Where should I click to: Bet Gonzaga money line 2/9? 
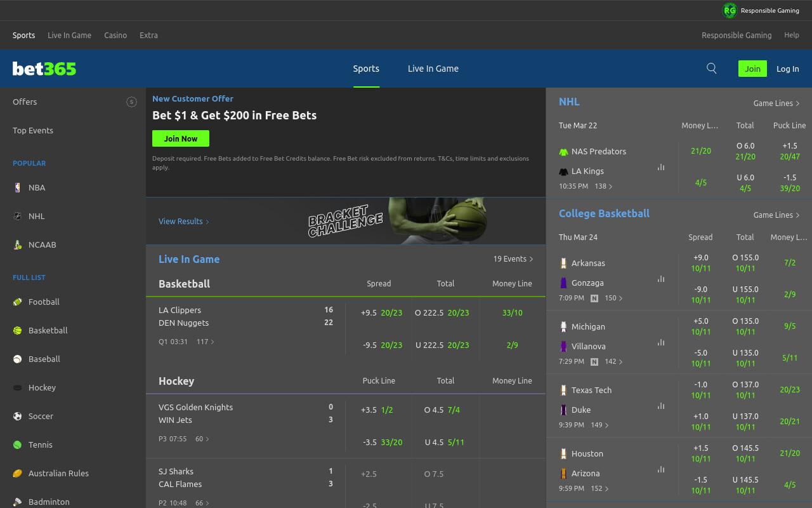point(790,294)
